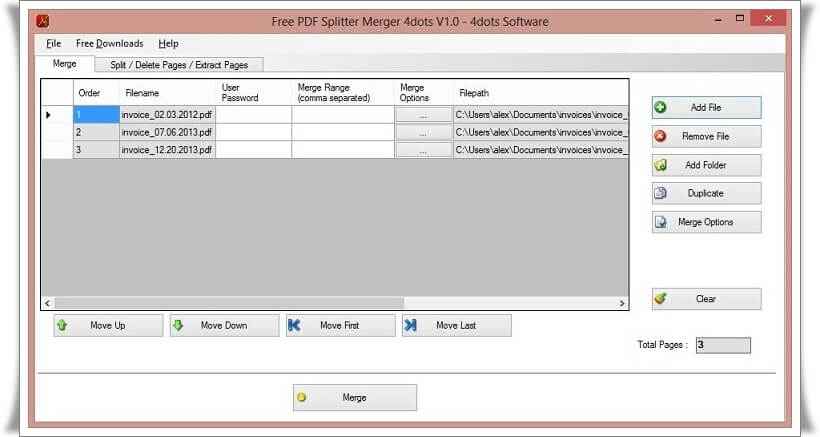Click the Clear broom icon
The height and width of the screenshot is (437, 820).
pos(660,298)
